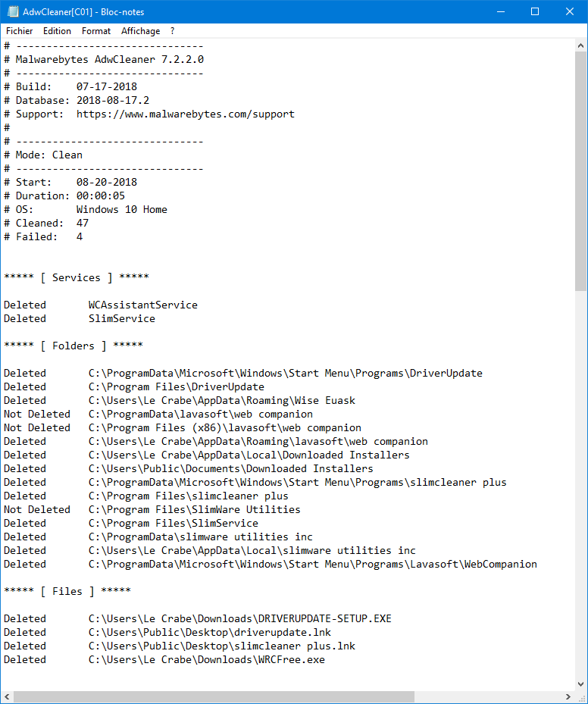This screenshot has height=704, width=588.
Task: Click the WCAssistantService entry
Action: pyautogui.click(x=142, y=305)
